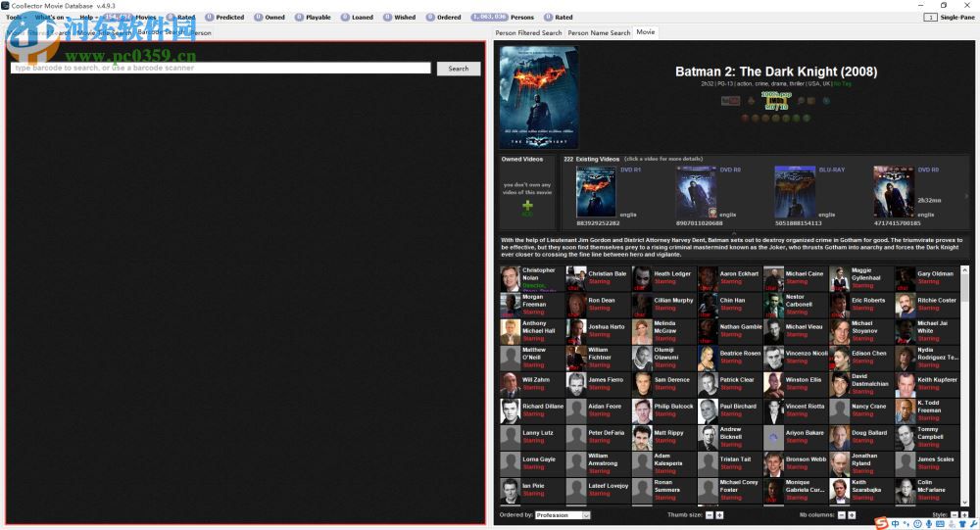Open BLU-RAY video 5051888154113

pos(795,192)
